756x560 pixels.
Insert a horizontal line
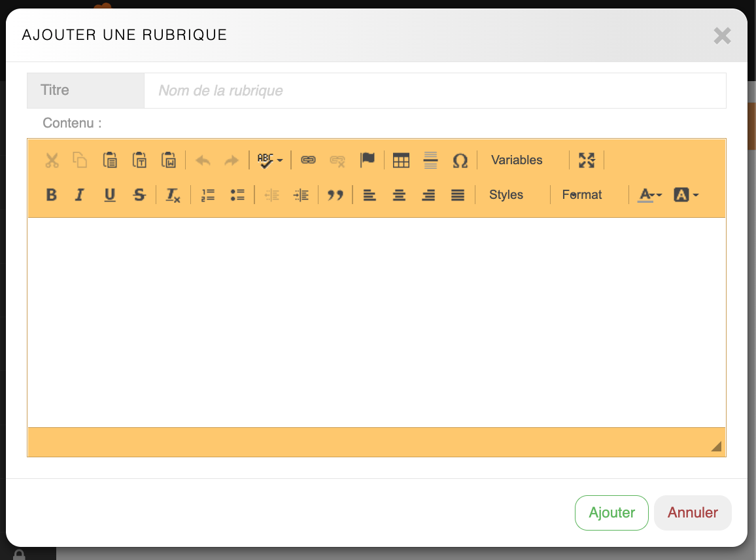coord(430,160)
